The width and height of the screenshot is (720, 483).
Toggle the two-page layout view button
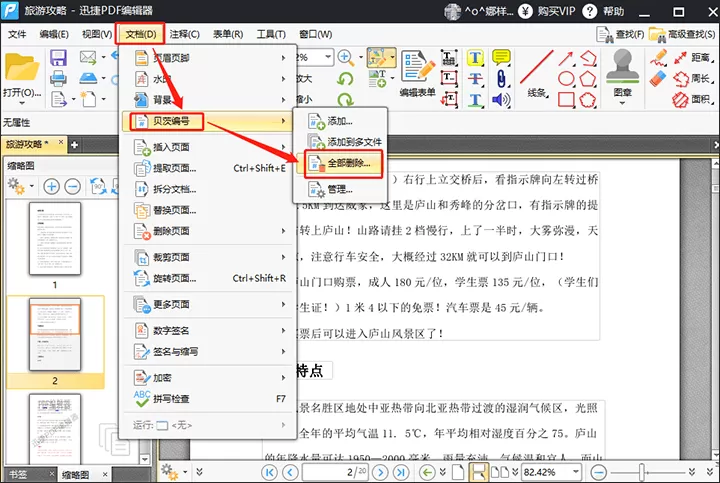pos(500,472)
